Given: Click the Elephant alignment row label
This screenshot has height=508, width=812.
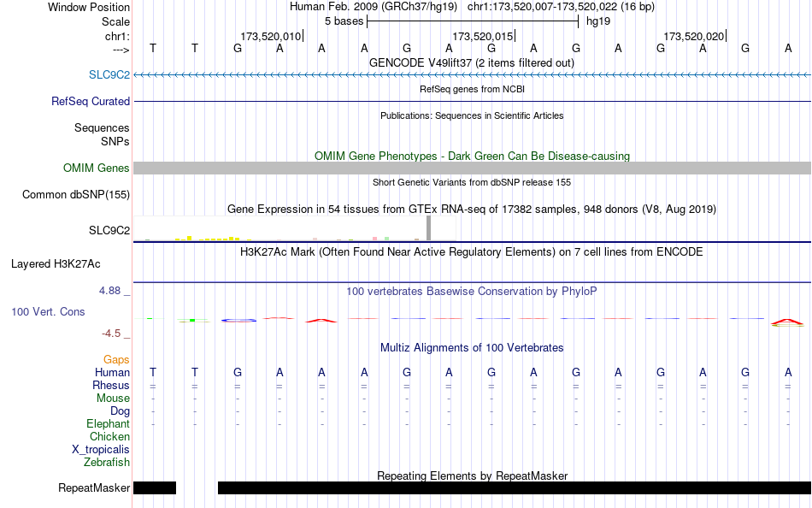Looking at the screenshot, I should (x=108, y=424).
